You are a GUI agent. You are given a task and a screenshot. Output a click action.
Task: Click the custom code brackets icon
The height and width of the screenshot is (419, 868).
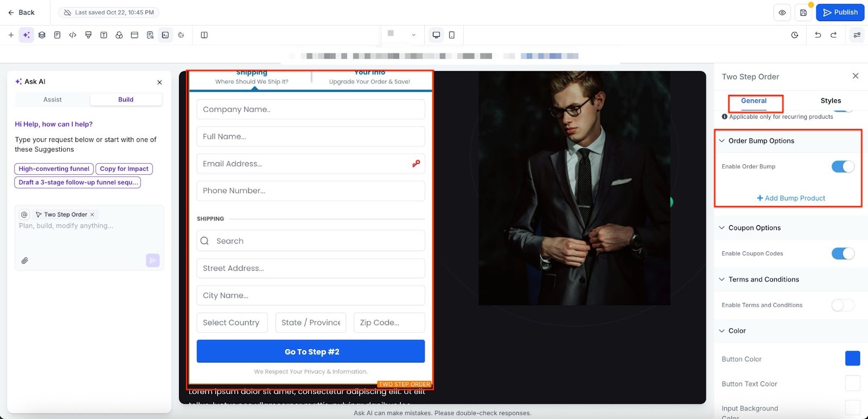tap(73, 35)
